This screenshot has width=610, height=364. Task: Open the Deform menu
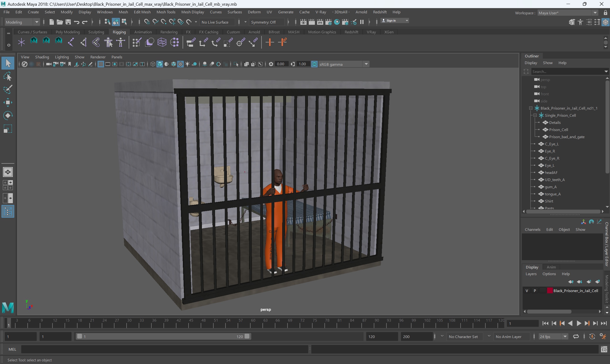[254, 12]
